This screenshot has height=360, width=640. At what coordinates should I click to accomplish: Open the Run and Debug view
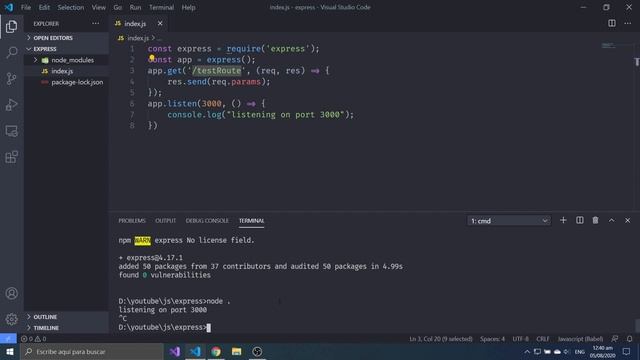click(11, 104)
